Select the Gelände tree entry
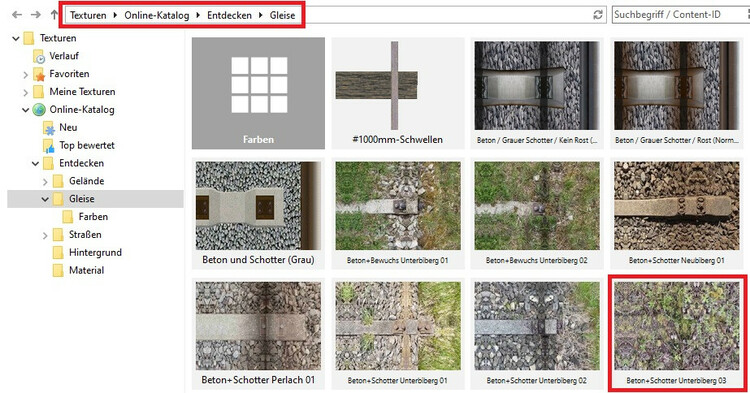 click(87, 181)
